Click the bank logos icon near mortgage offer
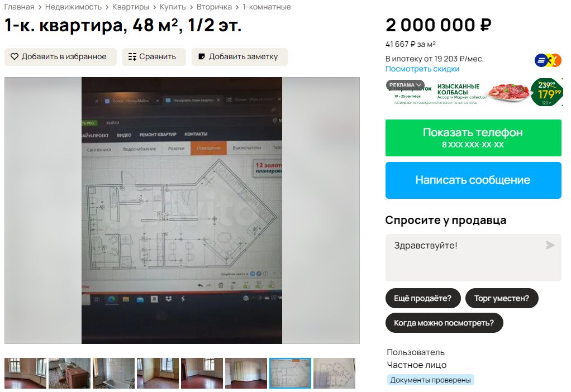Screen dimensions: 571x392 click(x=548, y=60)
